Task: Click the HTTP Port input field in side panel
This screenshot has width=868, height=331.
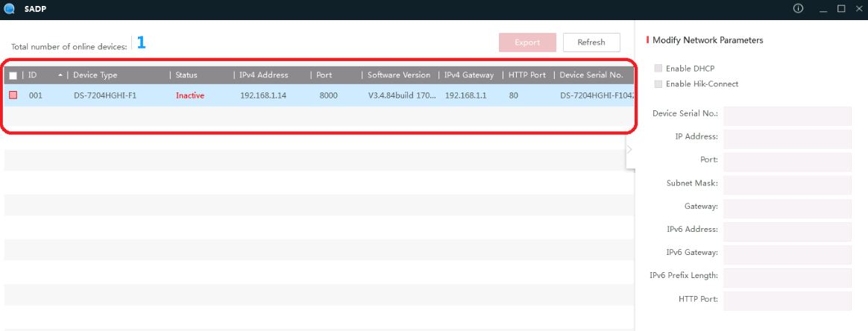Action: [787, 301]
